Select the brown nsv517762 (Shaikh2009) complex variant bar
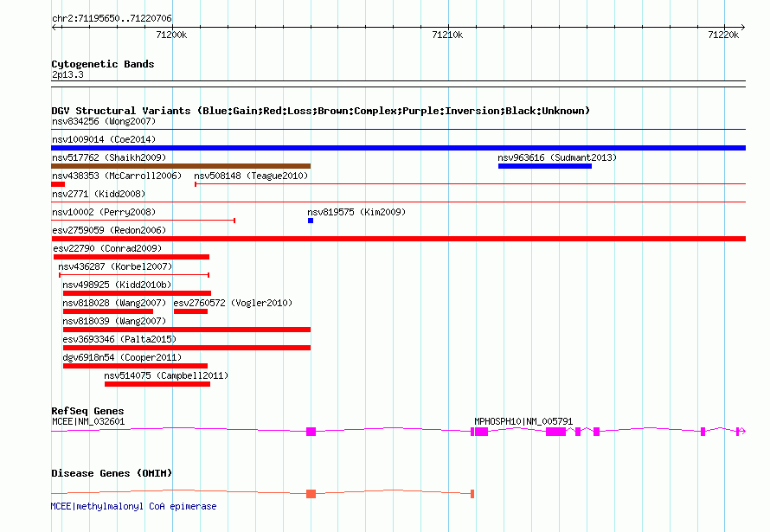770x532 pixels. [181, 166]
